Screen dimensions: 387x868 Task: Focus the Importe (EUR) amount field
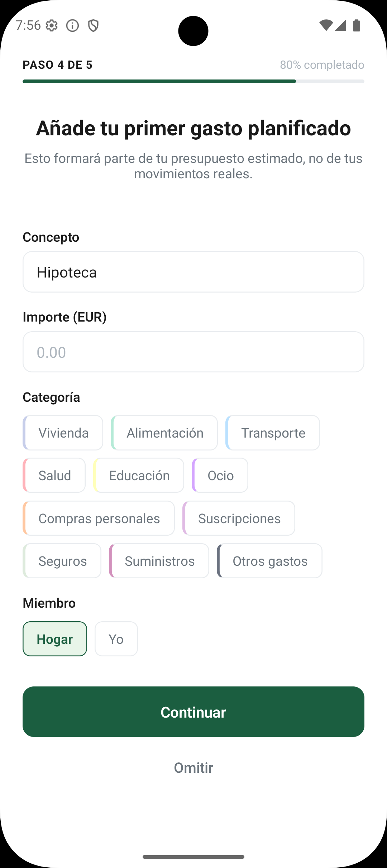pos(193,352)
